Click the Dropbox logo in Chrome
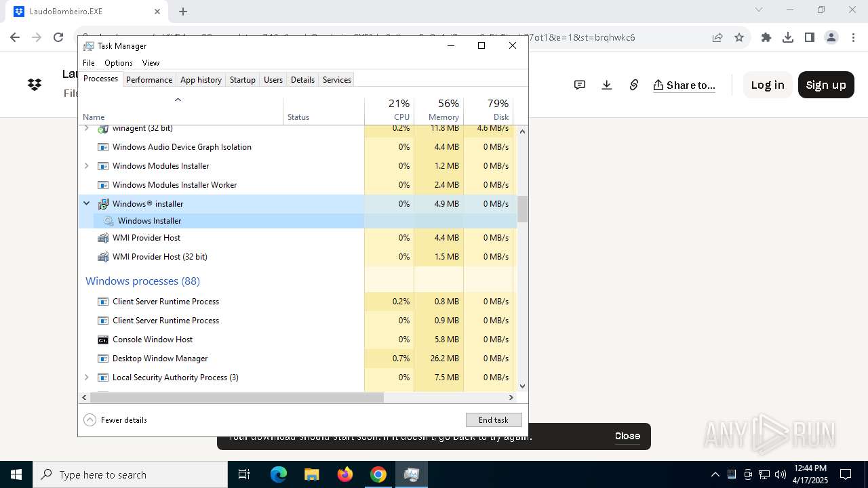Viewport: 868px width, 488px height. pyautogui.click(x=35, y=85)
